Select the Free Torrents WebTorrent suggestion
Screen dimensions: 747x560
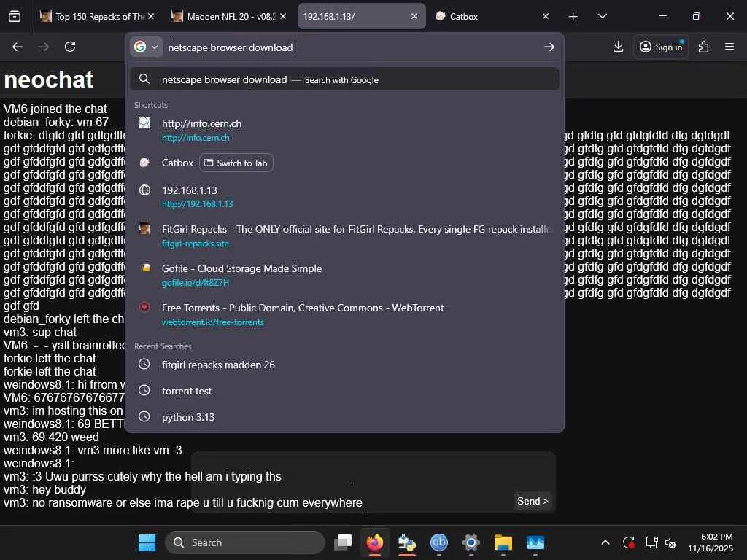click(344, 314)
